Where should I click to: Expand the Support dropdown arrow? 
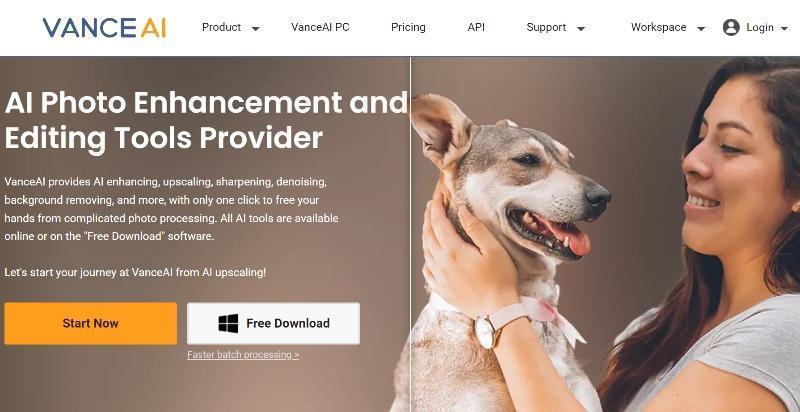(x=581, y=29)
